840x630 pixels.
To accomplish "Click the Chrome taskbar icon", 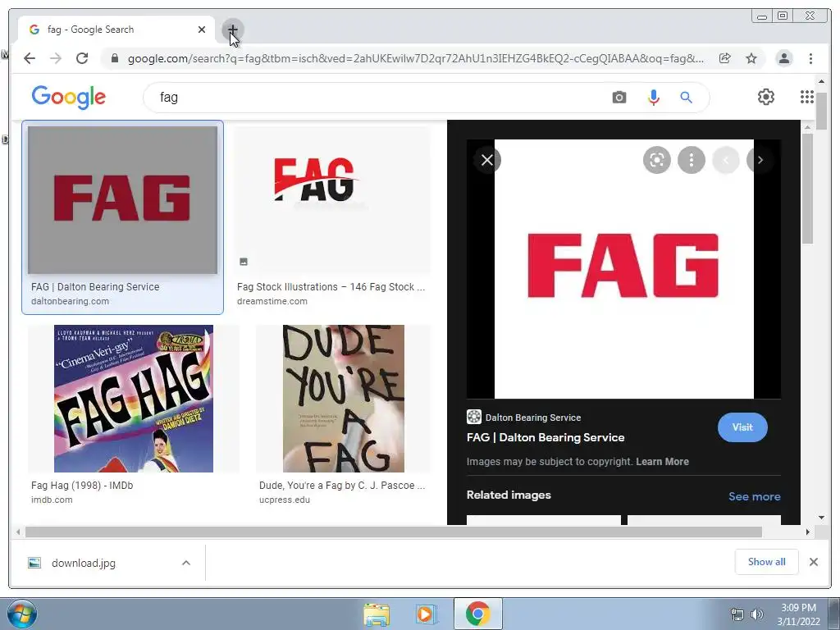I will pos(478,614).
